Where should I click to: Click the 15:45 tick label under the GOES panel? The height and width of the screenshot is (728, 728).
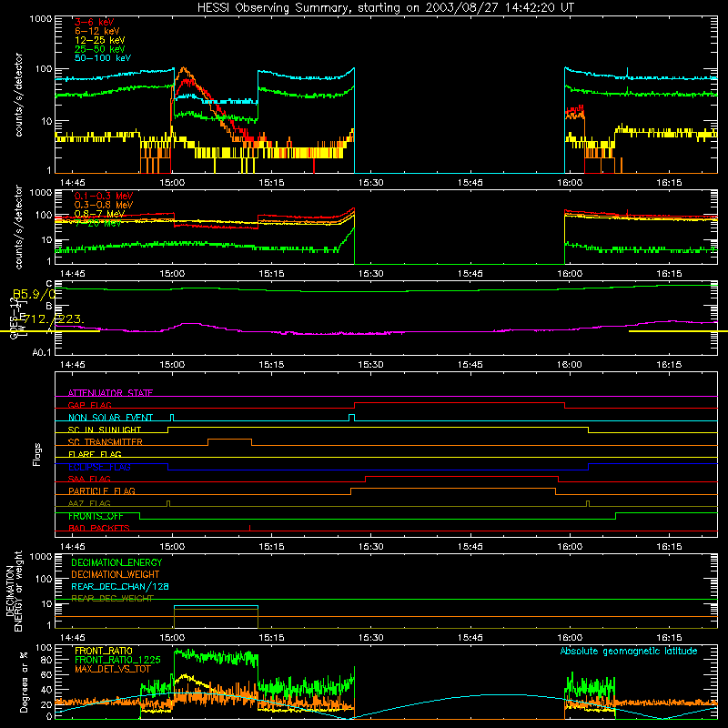click(x=470, y=365)
